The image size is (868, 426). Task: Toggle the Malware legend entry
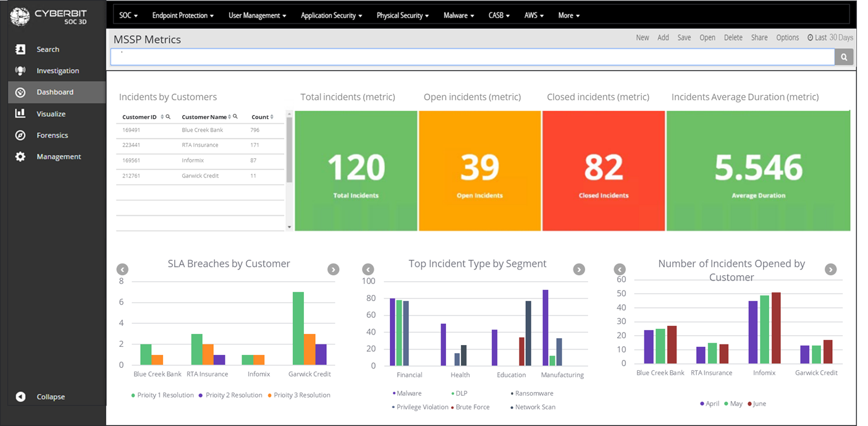[x=407, y=393]
